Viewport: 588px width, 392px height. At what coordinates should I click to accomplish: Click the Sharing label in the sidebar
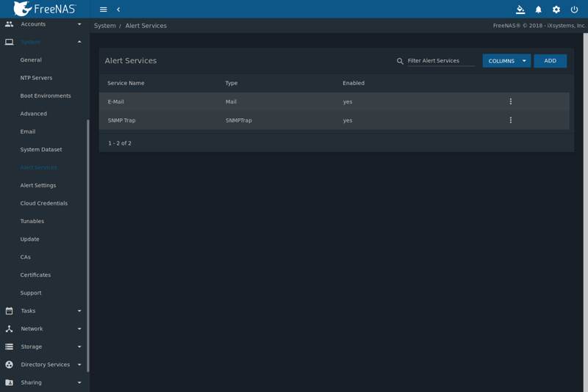pyautogui.click(x=31, y=382)
